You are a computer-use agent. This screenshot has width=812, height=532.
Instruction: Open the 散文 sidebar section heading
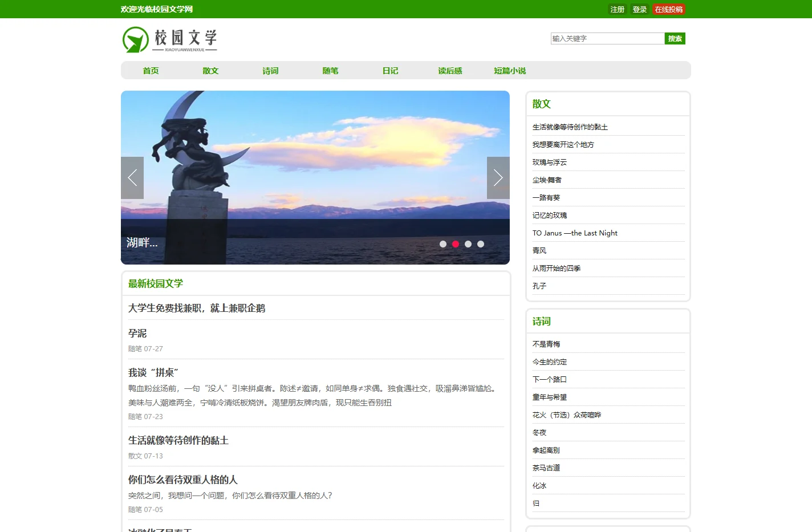(x=542, y=104)
